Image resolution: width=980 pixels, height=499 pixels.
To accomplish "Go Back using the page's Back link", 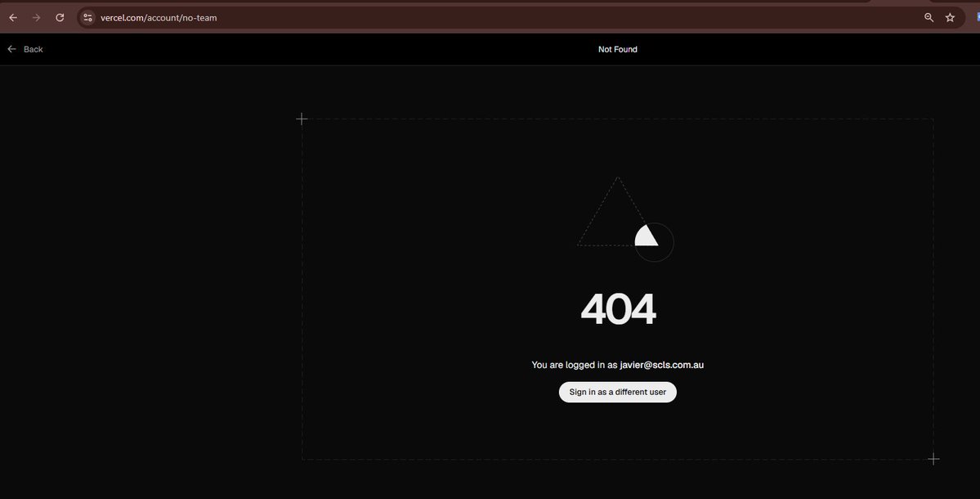I will click(x=25, y=49).
